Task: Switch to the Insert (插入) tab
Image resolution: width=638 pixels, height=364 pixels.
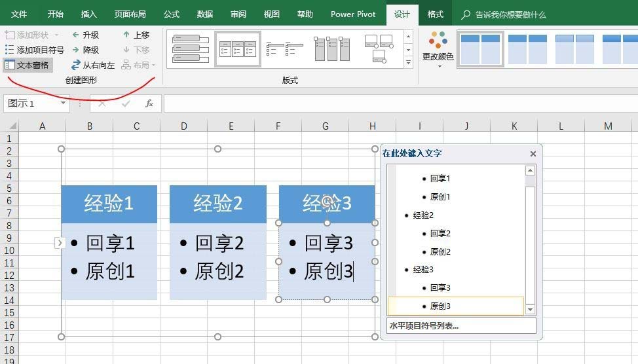Action: click(x=88, y=14)
